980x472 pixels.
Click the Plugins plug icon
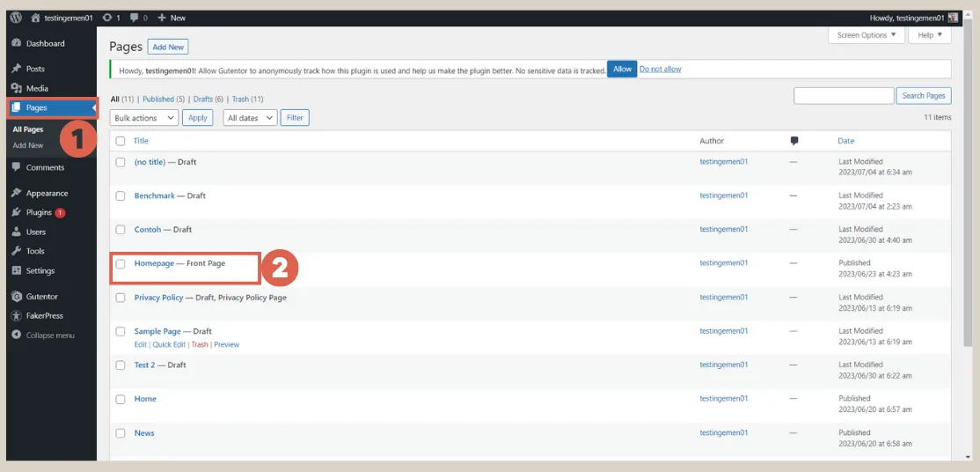pyautogui.click(x=17, y=212)
